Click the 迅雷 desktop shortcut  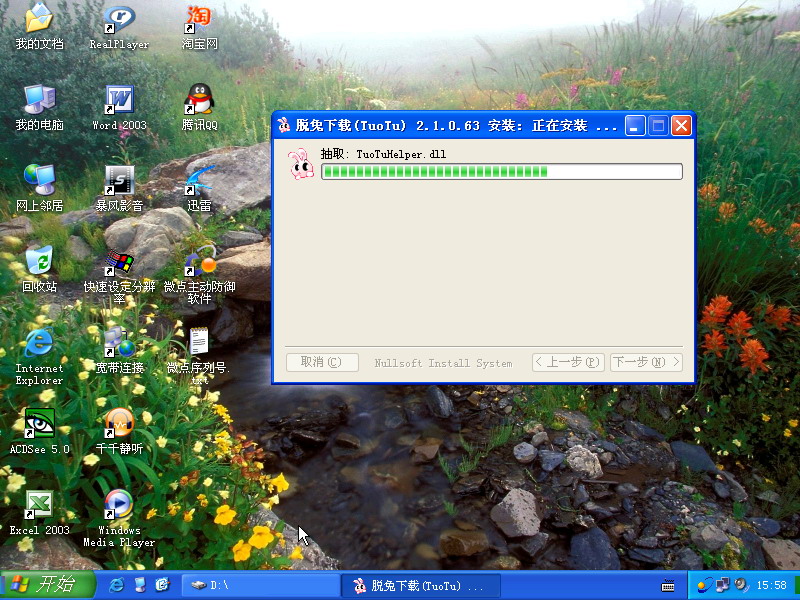199,188
